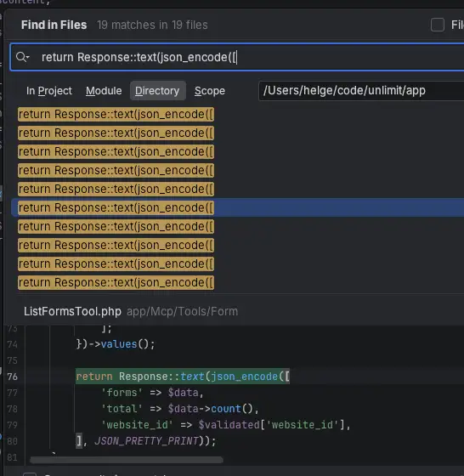Click the })->values(); line in preview
This screenshot has height=476, width=464.
pyautogui.click(x=116, y=344)
